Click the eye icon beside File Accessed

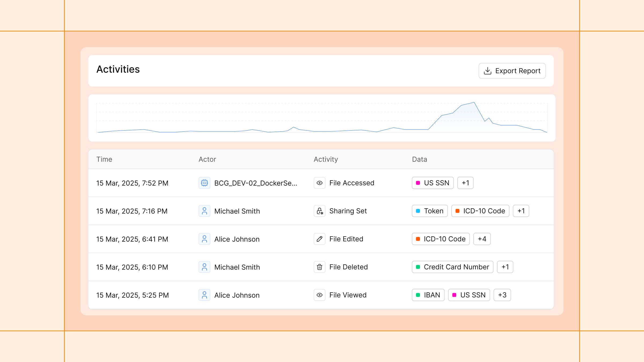click(x=320, y=183)
